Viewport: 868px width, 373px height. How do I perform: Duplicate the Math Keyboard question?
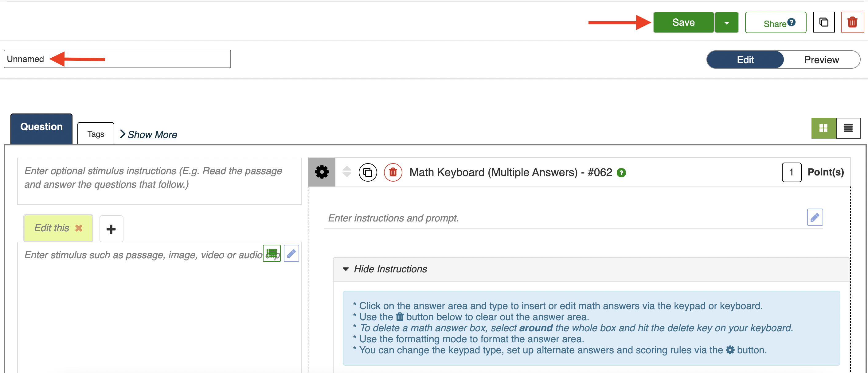click(368, 172)
